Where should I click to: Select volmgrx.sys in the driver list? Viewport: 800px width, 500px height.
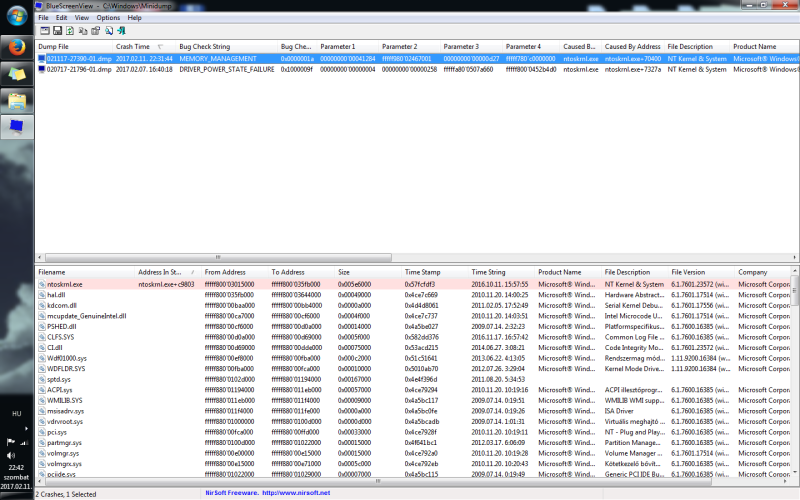coord(64,464)
